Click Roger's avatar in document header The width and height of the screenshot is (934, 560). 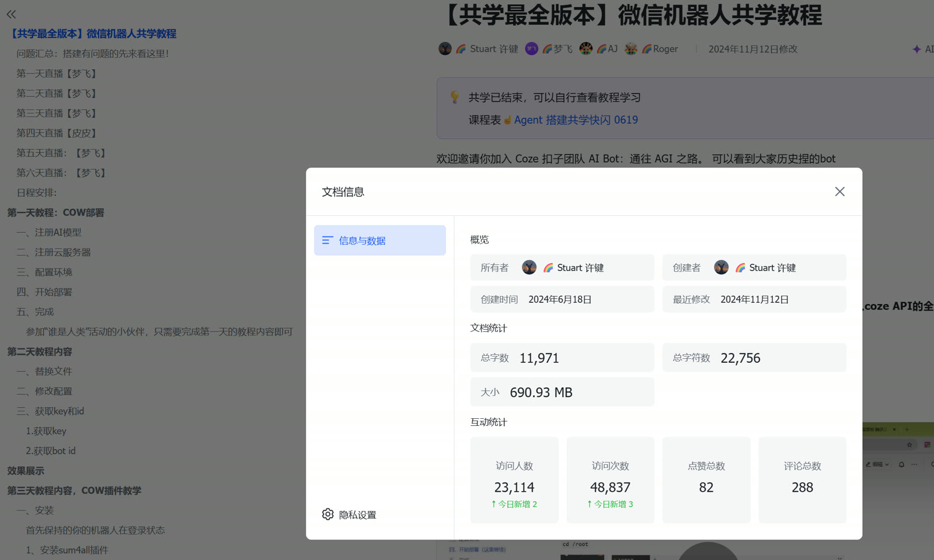(x=630, y=48)
